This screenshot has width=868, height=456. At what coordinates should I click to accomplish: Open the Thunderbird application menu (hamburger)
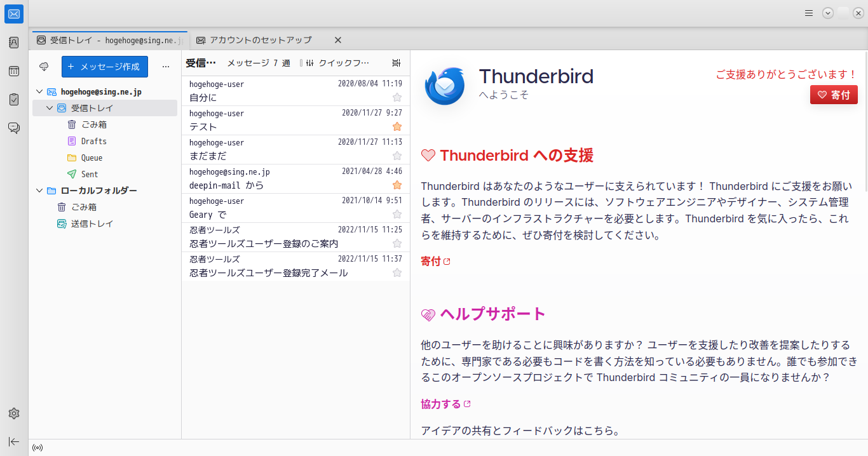[x=809, y=13]
